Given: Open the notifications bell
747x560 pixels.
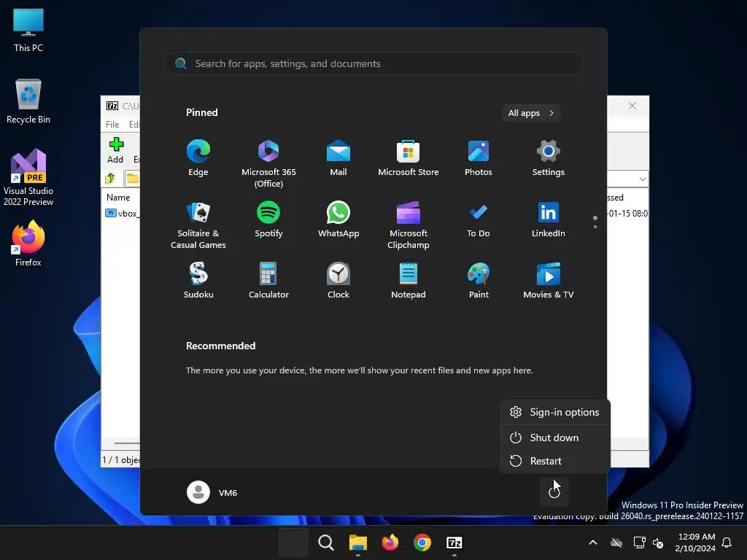Looking at the screenshot, I should [x=727, y=542].
